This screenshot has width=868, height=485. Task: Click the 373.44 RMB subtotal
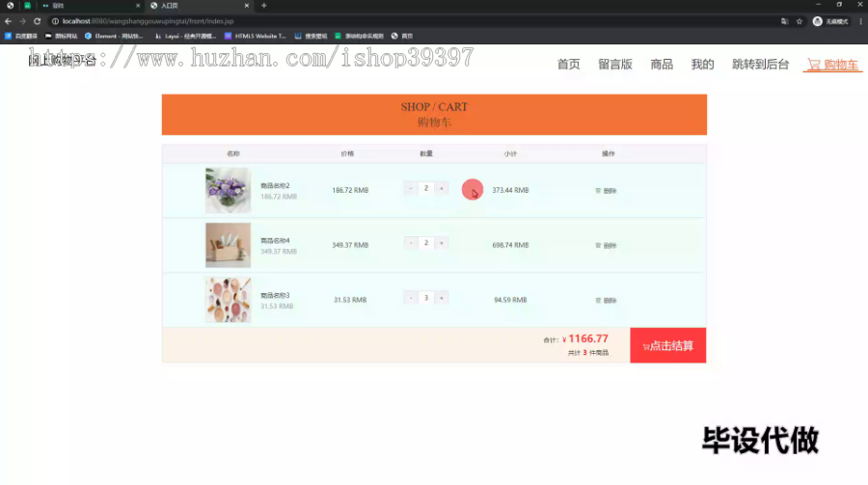point(510,190)
